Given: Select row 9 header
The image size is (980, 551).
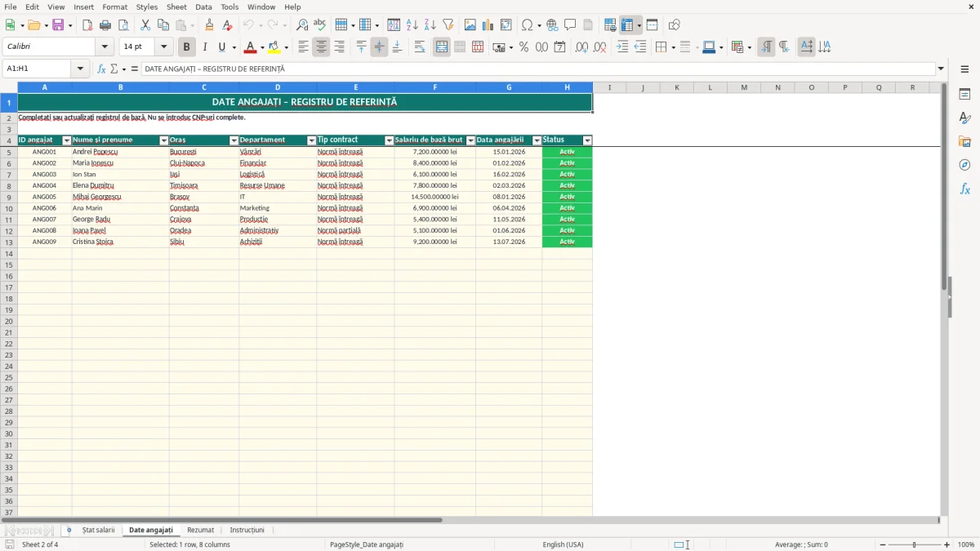Looking at the screenshot, I should [x=9, y=197].
